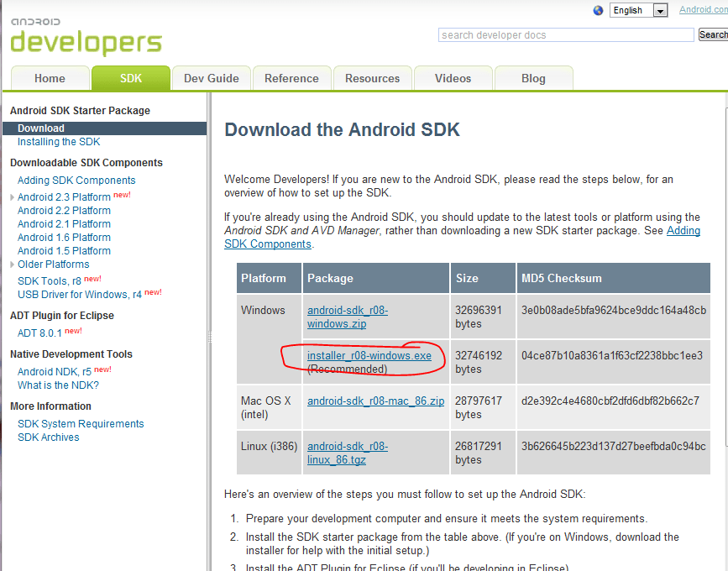Open Android 2.3 Platform link

[x=64, y=196]
